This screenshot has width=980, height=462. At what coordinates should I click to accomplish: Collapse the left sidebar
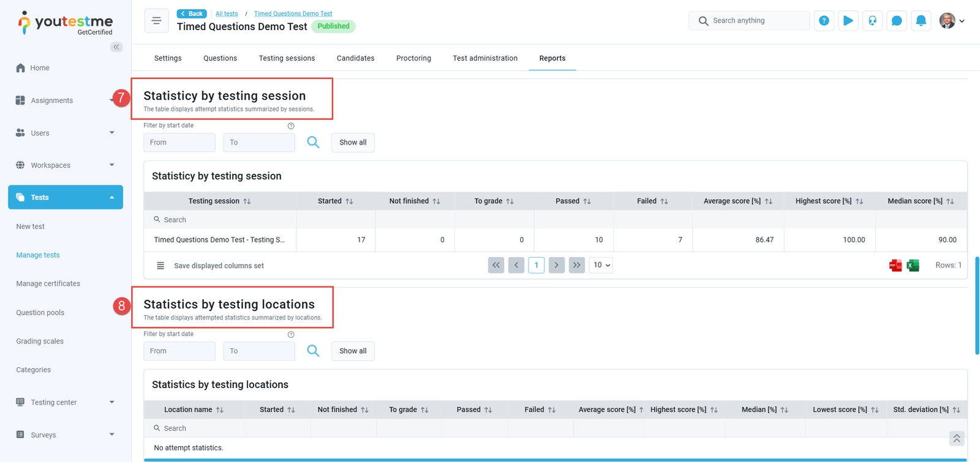pyautogui.click(x=116, y=47)
